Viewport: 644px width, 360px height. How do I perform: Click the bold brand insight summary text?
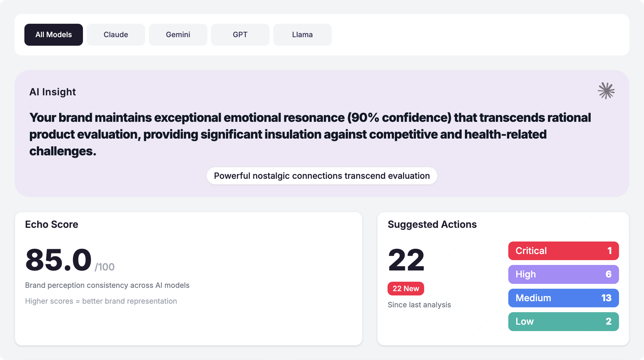coord(310,134)
